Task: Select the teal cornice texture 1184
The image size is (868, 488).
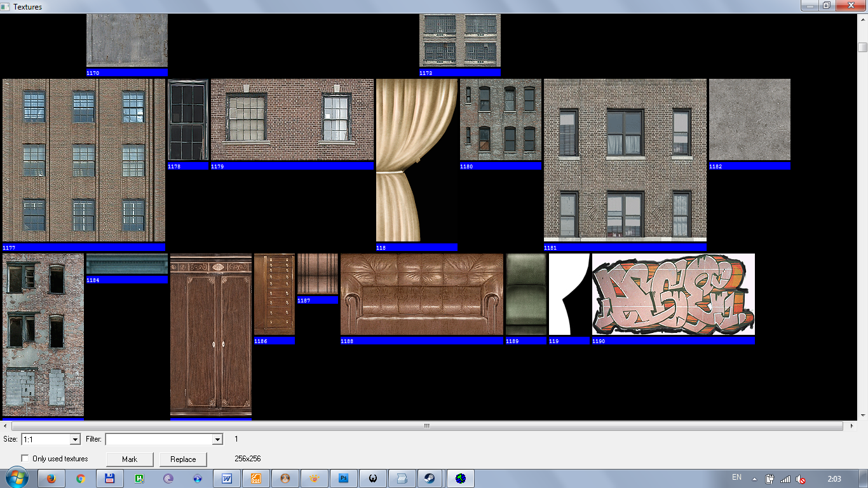Action: point(127,264)
